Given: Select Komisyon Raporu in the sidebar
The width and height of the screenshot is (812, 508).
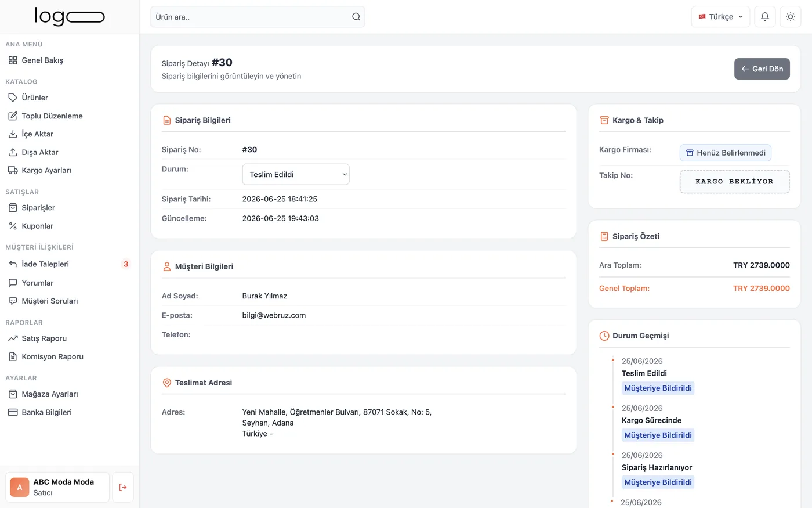Looking at the screenshot, I should pyautogui.click(x=53, y=356).
